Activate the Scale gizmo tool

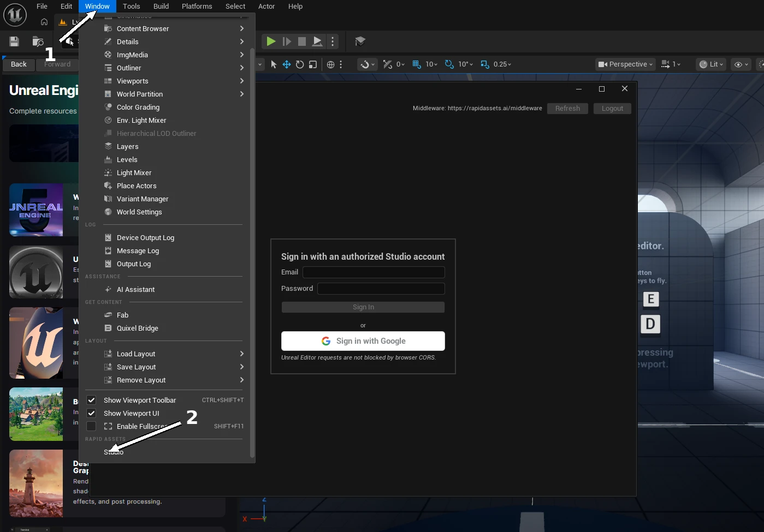point(313,64)
